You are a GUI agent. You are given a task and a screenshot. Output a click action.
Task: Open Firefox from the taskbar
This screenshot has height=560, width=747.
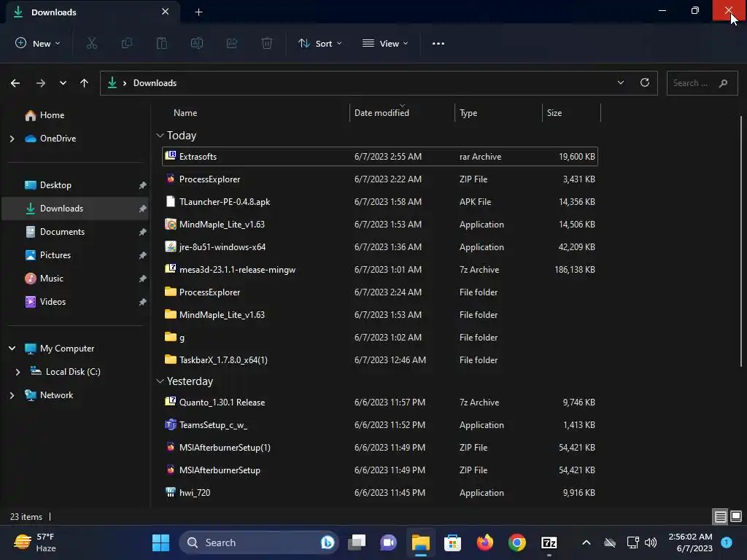[x=485, y=542]
